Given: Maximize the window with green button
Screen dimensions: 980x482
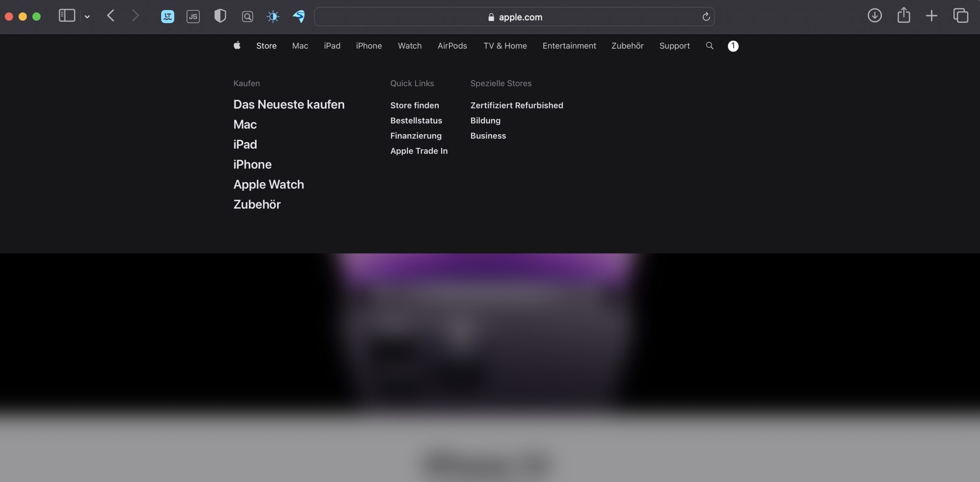Looking at the screenshot, I should click(x=36, y=16).
